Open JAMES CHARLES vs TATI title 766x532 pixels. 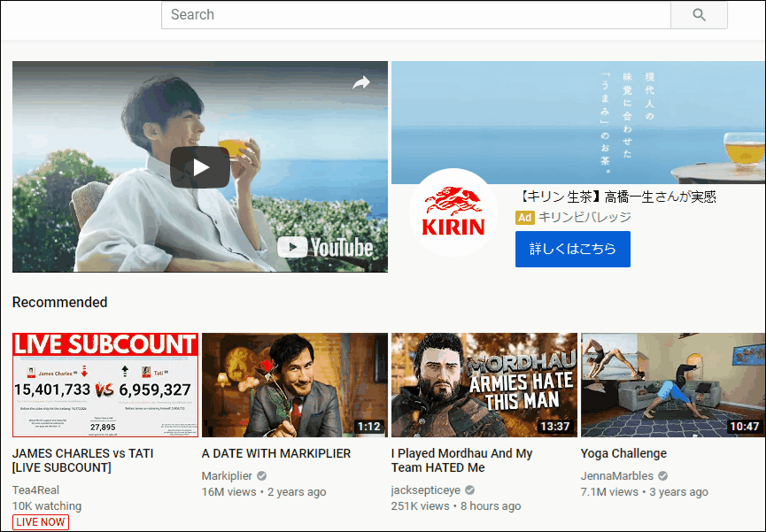(x=83, y=460)
